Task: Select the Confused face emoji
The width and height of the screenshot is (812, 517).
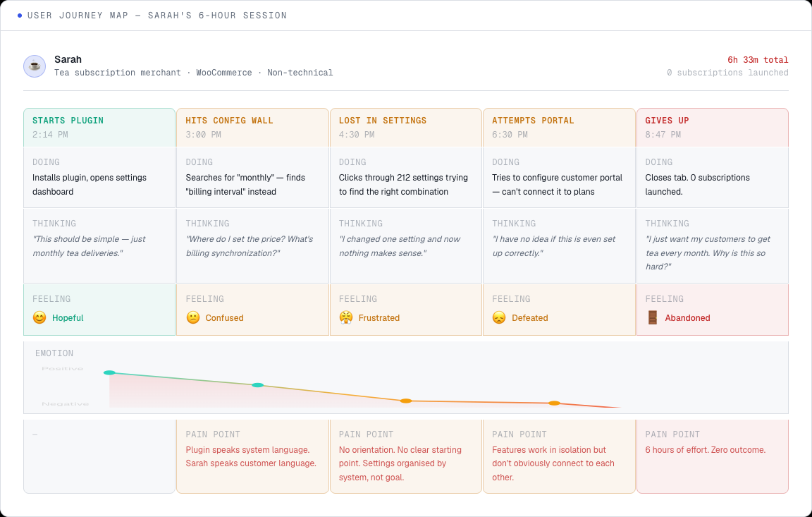Action: click(193, 317)
